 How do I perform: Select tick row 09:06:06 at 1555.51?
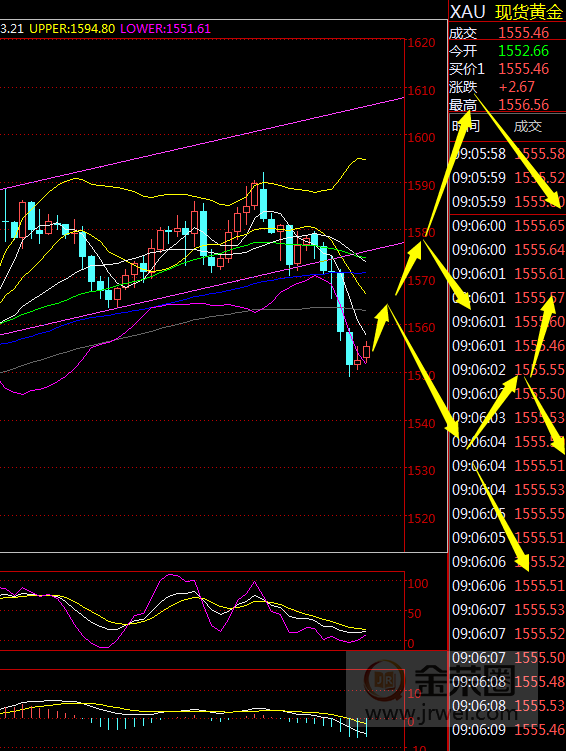point(508,585)
